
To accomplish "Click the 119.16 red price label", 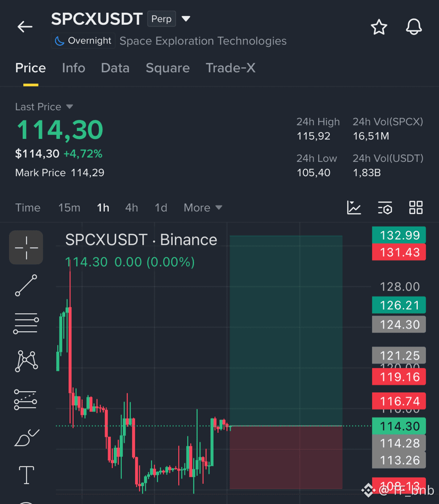I will point(399,377).
